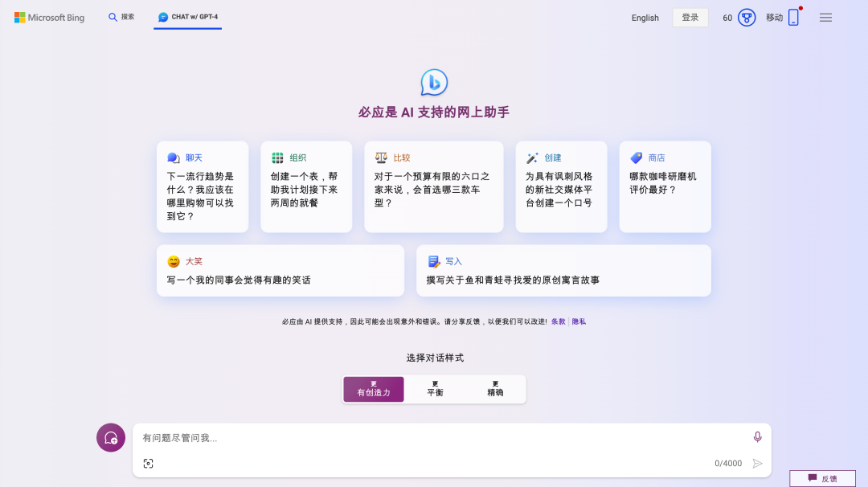Click the 比较 balance scale icon
The height and width of the screenshot is (487, 868).
point(381,158)
